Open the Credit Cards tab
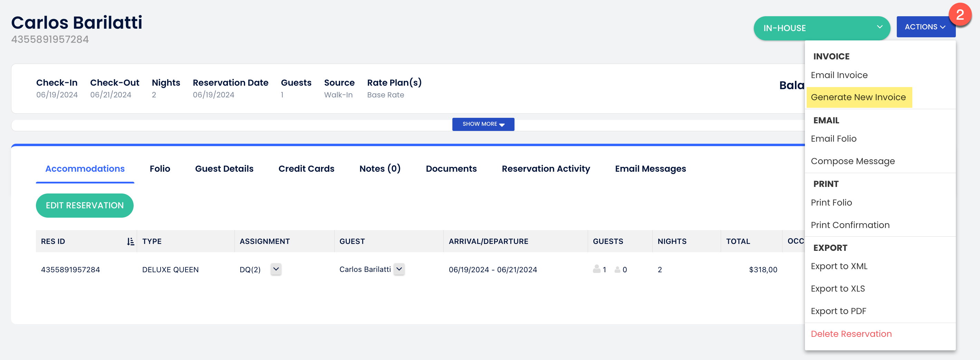 click(306, 169)
